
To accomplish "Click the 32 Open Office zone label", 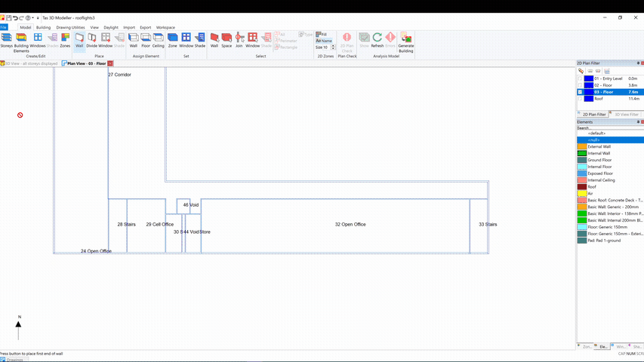I will [350, 225].
